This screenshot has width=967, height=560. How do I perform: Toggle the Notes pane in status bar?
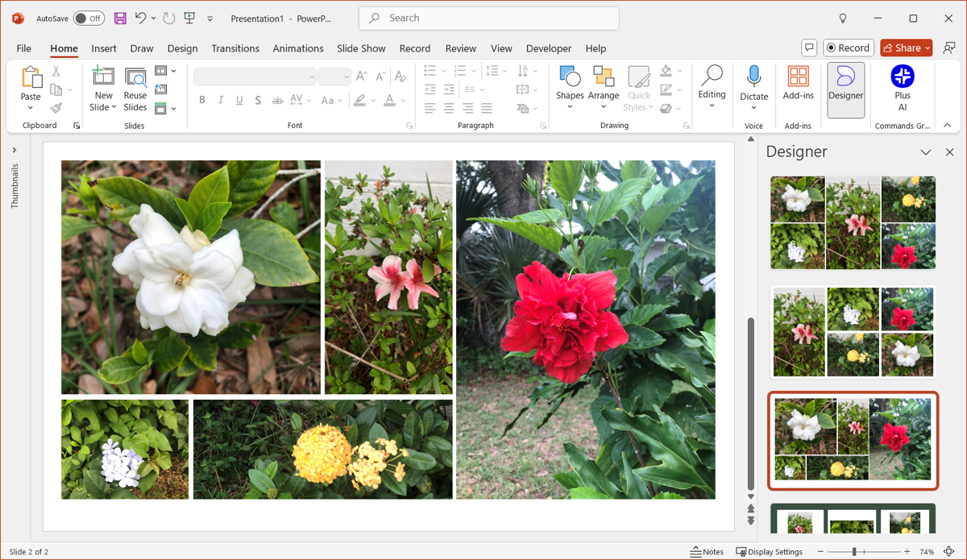707,552
